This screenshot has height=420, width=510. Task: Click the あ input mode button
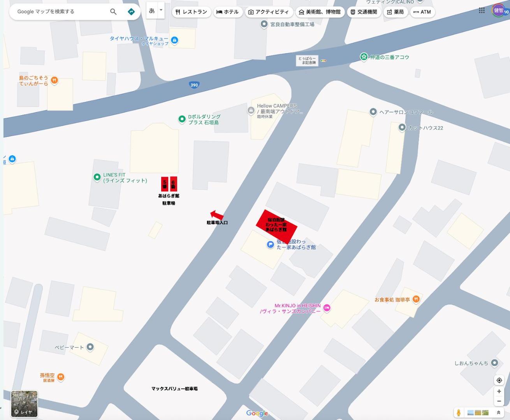click(152, 10)
